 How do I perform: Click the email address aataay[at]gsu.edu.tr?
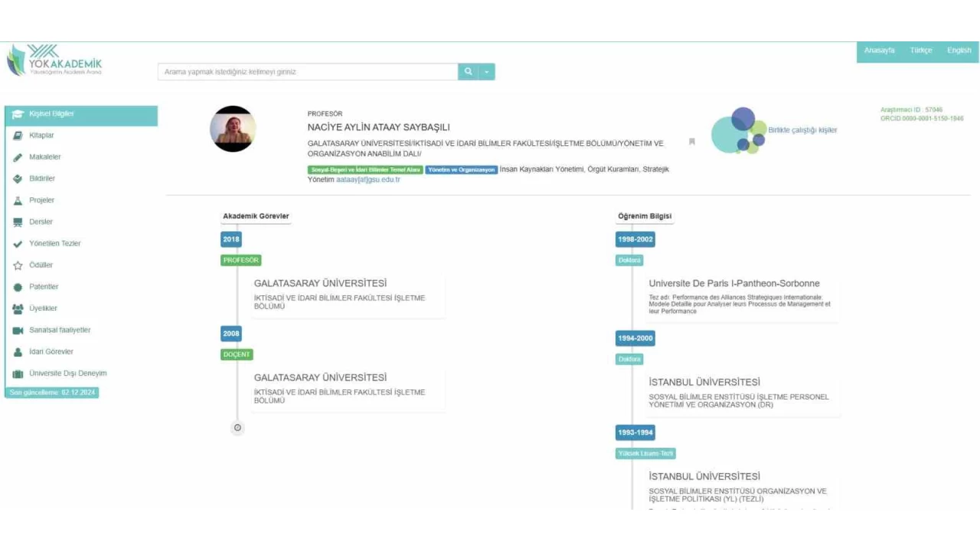(x=368, y=180)
